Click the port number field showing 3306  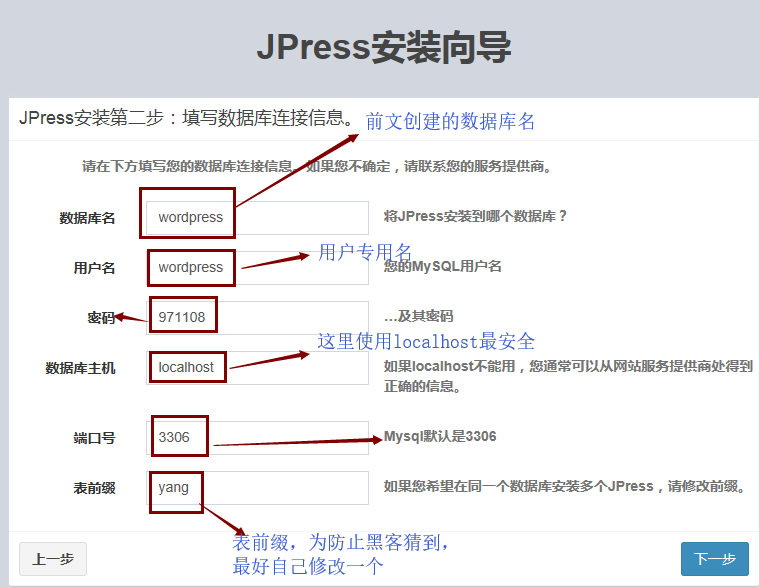257,438
